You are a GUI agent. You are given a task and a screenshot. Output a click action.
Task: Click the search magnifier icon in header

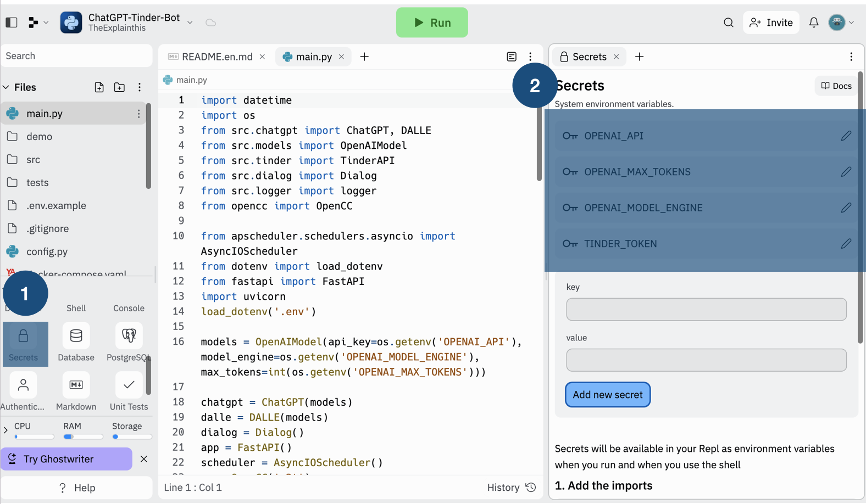tap(728, 23)
